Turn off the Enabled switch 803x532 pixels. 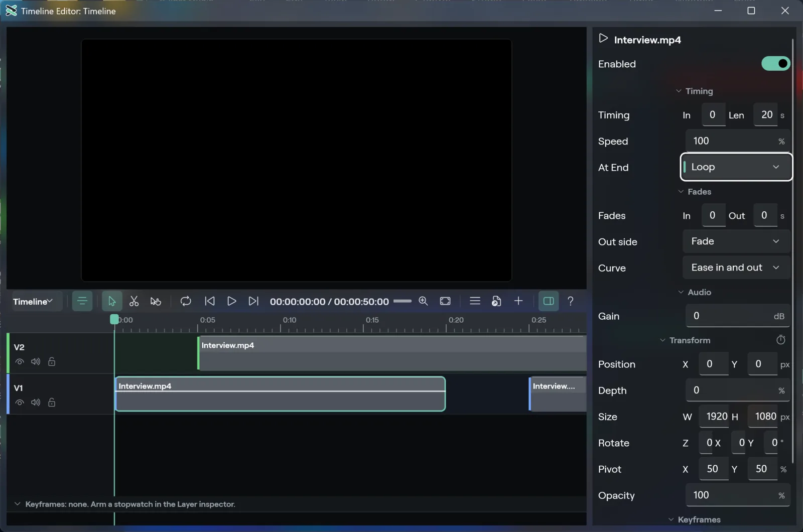(x=775, y=64)
